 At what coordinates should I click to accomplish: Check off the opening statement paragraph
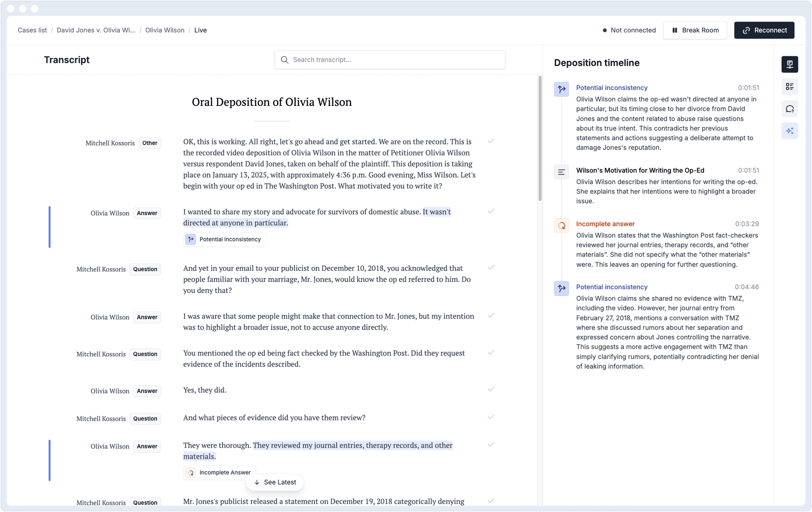491,141
